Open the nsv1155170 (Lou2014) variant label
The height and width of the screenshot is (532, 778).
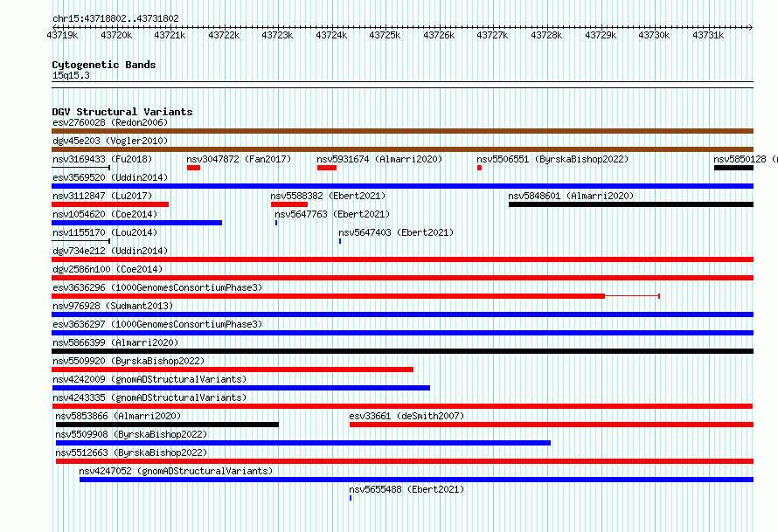pyautogui.click(x=105, y=232)
